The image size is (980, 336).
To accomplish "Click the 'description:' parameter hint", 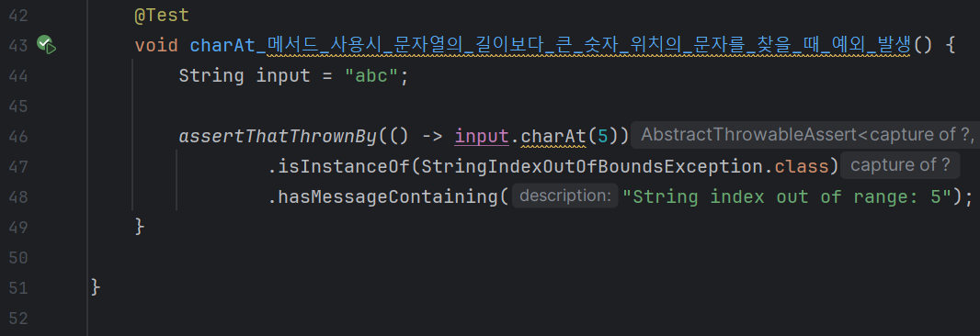I will pos(565,196).
